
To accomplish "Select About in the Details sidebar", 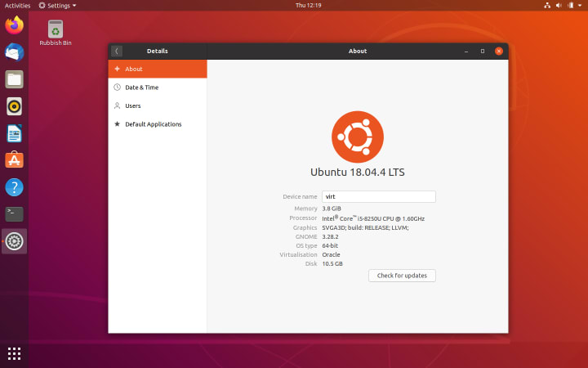I will (x=158, y=69).
